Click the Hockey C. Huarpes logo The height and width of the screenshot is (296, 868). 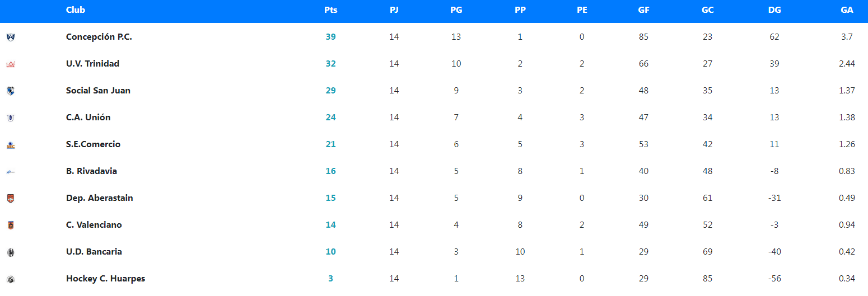(11, 279)
